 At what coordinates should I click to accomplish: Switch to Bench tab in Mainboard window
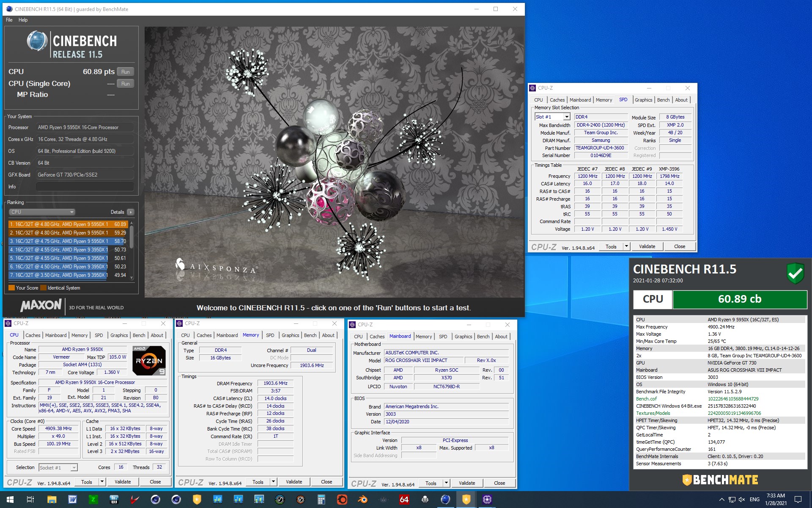click(483, 337)
